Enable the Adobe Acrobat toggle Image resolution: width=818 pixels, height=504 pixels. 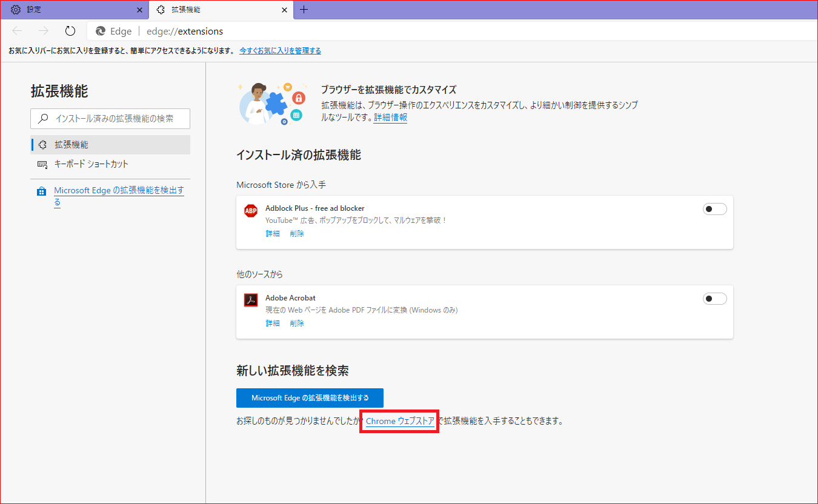[x=714, y=299]
